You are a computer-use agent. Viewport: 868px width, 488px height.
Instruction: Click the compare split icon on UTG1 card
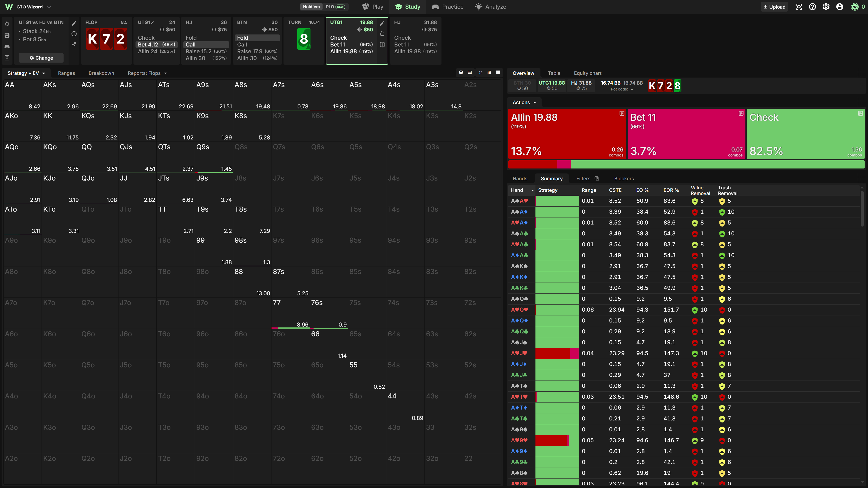tap(382, 44)
